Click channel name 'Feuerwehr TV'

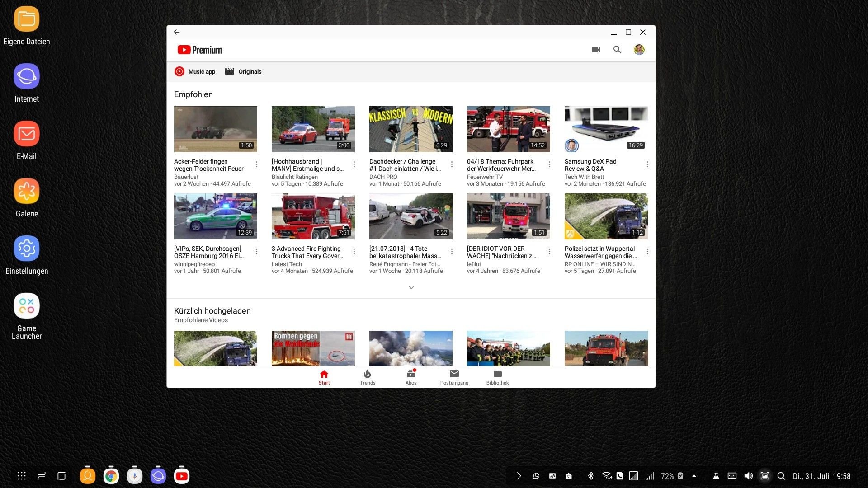click(x=485, y=177)
